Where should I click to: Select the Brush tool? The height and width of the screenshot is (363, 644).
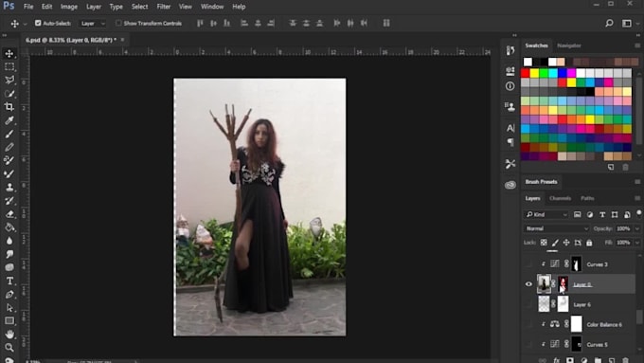tap(9, 134)
